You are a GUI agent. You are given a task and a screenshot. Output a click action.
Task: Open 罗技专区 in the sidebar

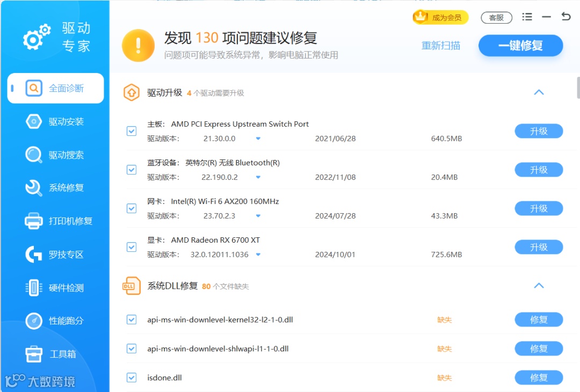point(55,255)
